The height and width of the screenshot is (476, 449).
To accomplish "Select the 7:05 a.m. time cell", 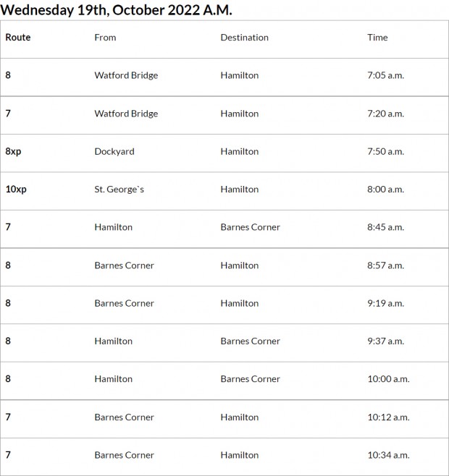I will tap(385, 75).
